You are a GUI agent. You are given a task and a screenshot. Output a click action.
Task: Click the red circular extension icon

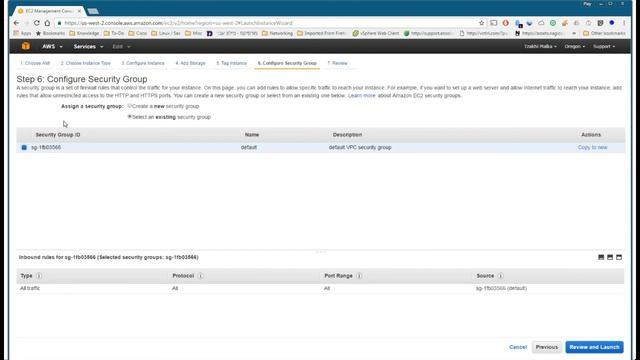pyautogui.click(x=505, y=23)
